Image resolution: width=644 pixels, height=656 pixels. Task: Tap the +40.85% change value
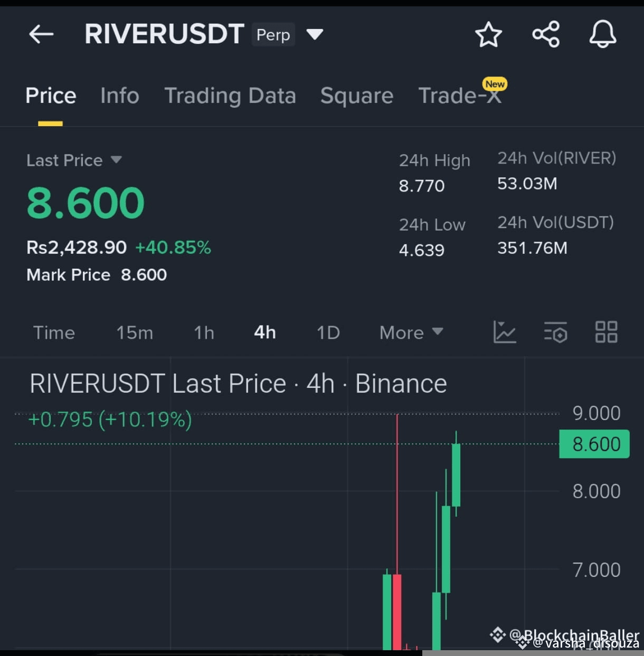click(x=173, y=247)
